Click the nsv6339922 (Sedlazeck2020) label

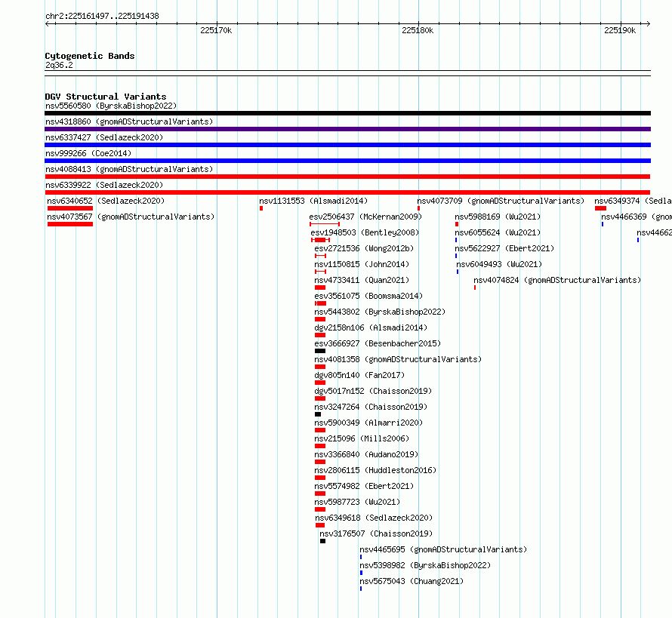[104, 185]
